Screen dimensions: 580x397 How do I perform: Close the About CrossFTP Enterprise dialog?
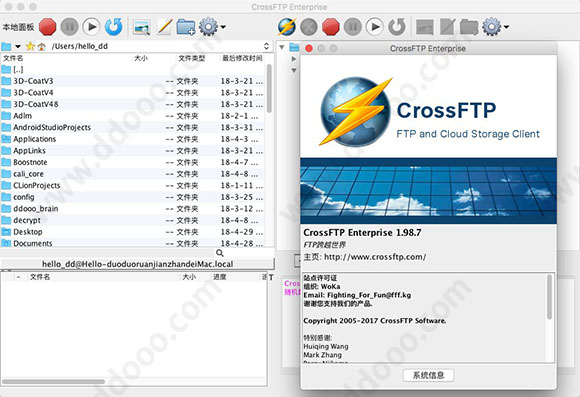[x=309, y=48]
